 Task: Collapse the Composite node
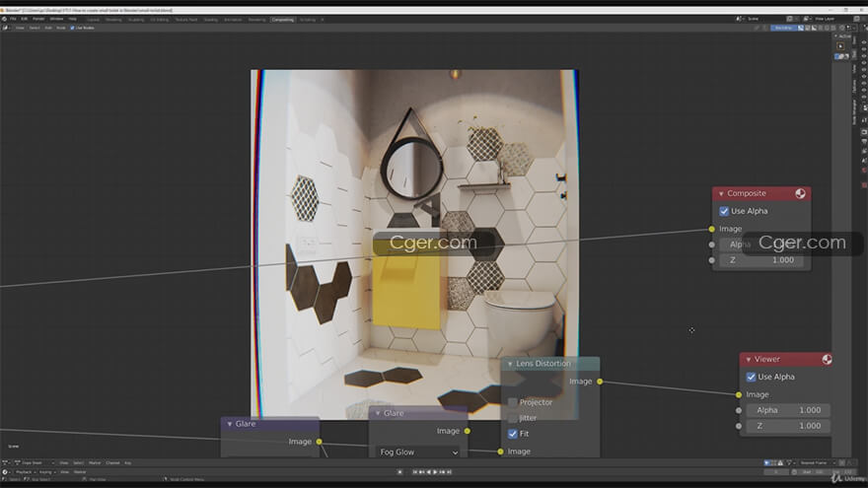point(721,193)
